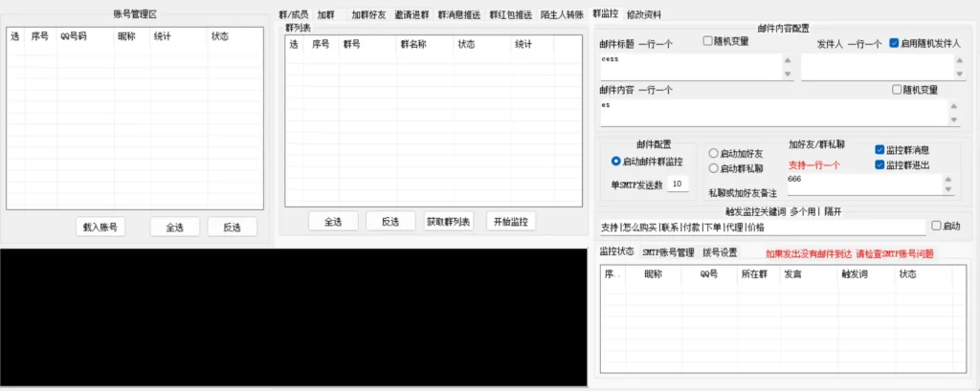
Task: Open the 加群 tab
Action: (x=325, y=14)
